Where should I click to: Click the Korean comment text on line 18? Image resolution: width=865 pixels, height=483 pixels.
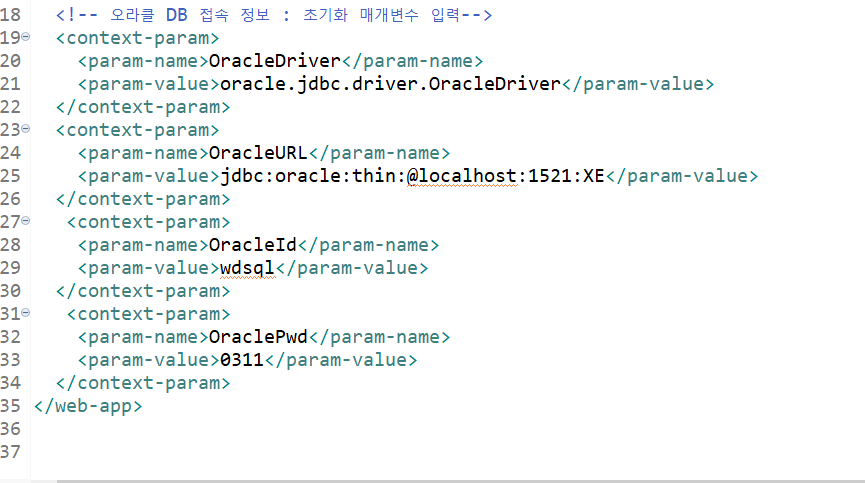point(274,15)
